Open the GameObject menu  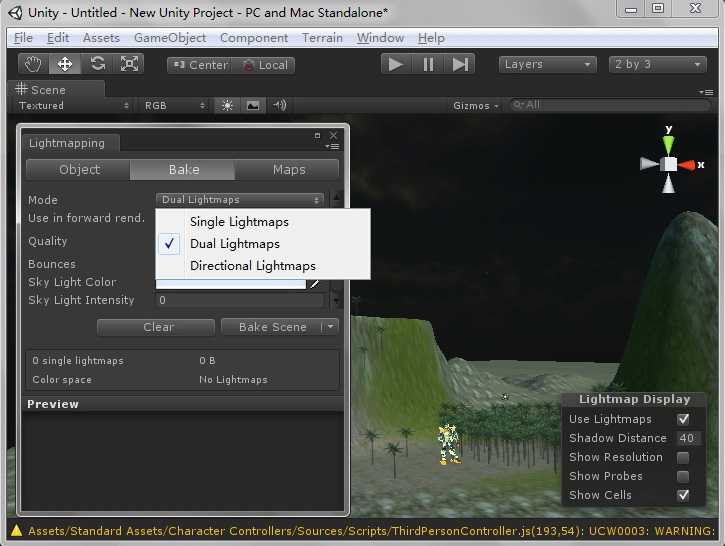click(170, 38)
